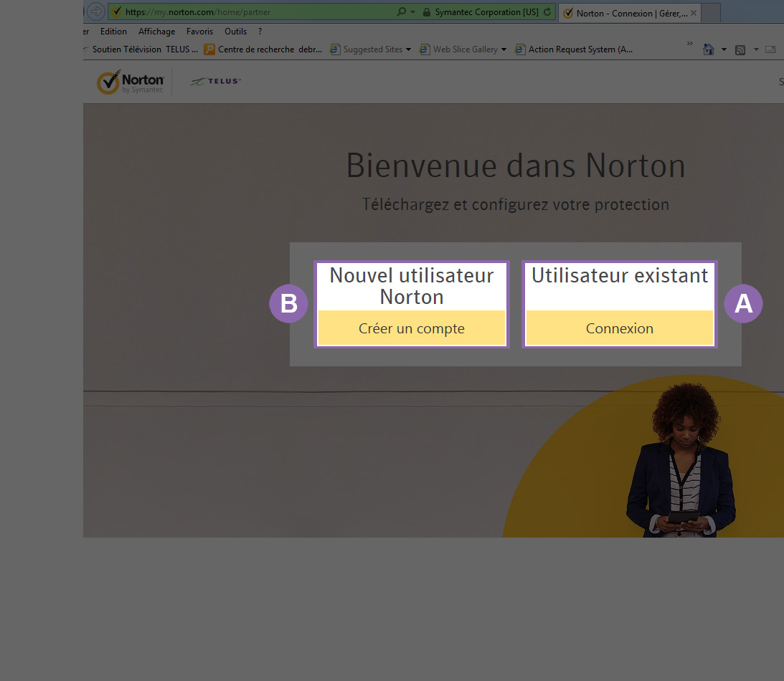The height and width of the screenshot is (681, 784).
Task: Click the Nouvel utilisateur Norton heading
Action: 412,286
